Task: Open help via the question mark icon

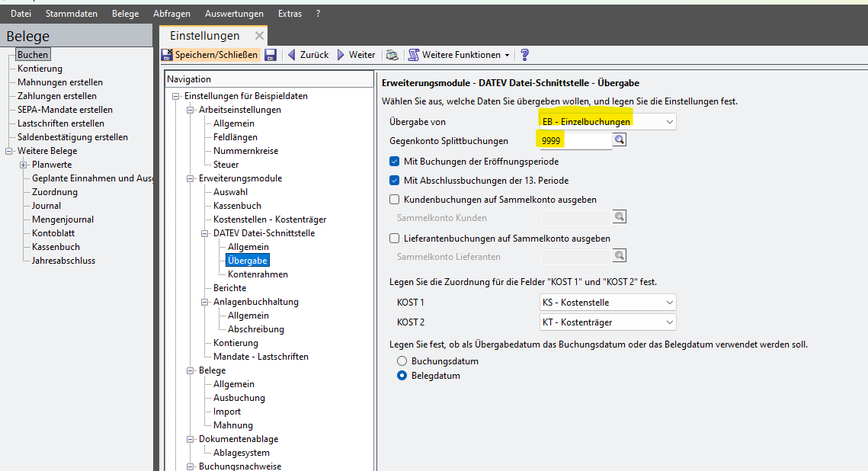Action: pos(524,55)
